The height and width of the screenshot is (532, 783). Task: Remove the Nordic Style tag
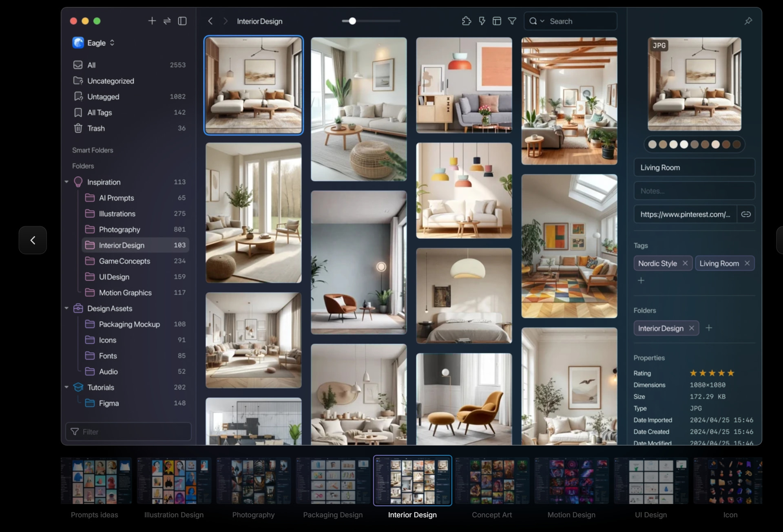click(685, 263)
